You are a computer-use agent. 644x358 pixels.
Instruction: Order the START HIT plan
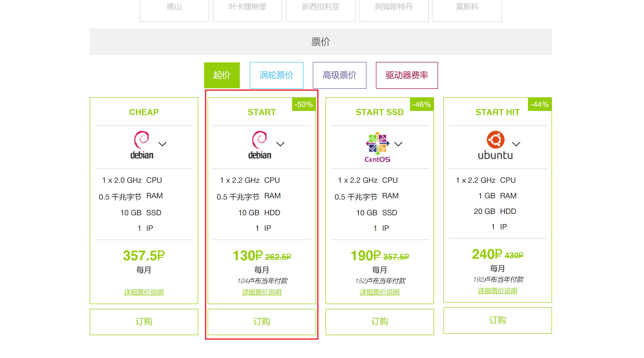tap(498, 320)
